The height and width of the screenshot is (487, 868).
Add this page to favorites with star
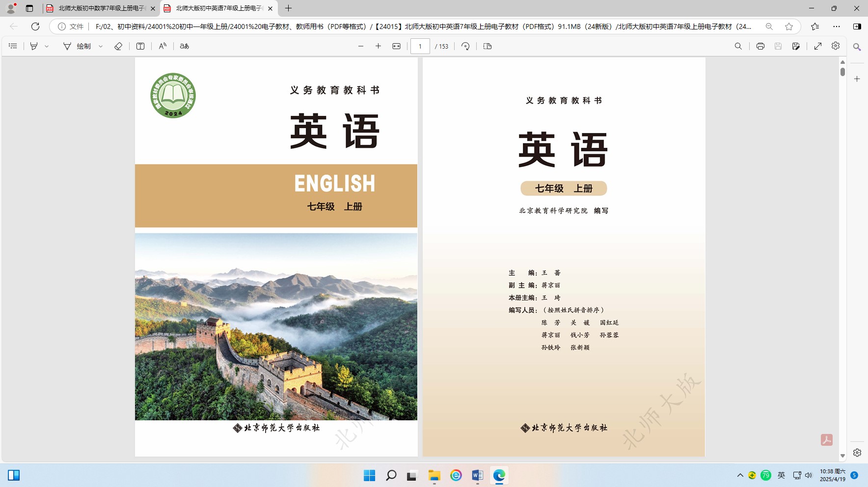789,27
